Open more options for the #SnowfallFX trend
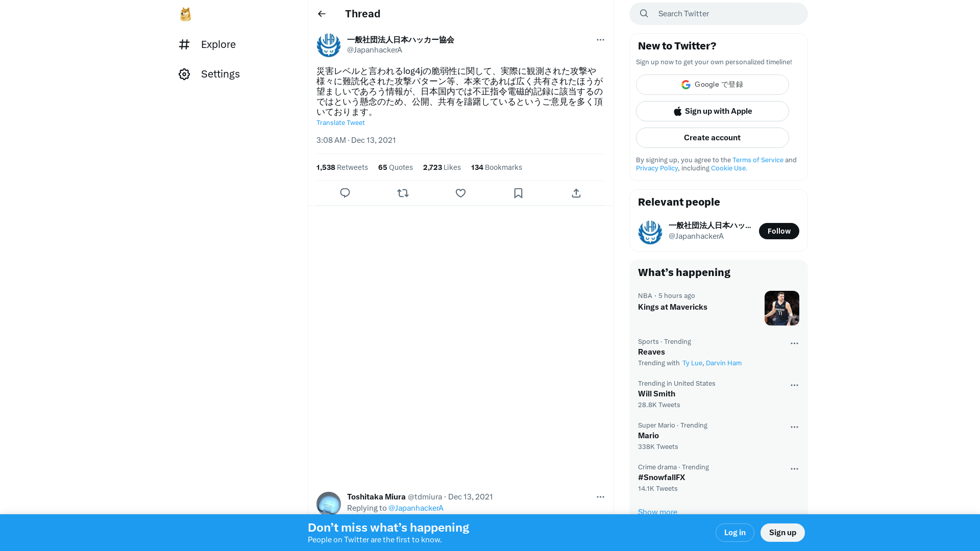The width and height of the screenshot is (980, 551). tap(794, 469)
